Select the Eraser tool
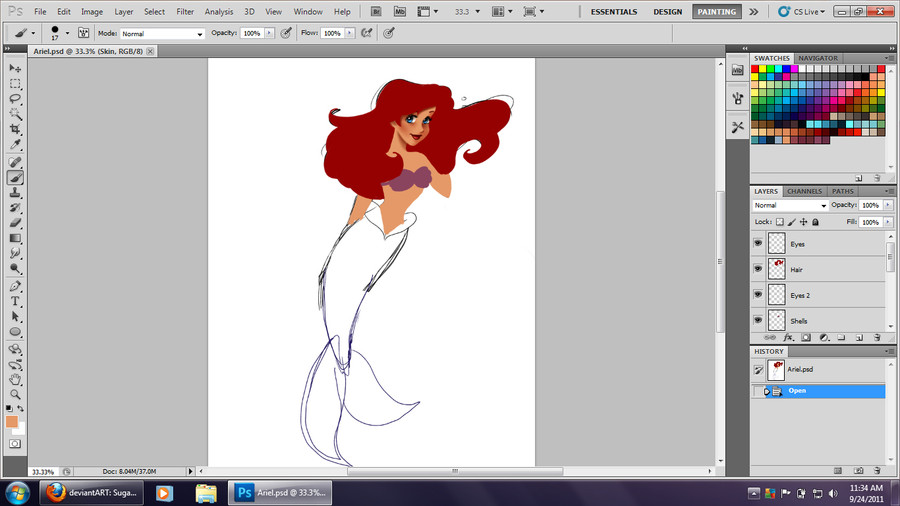Image resolution: width=900 pixels, height=506 pixels. point(15,223)
